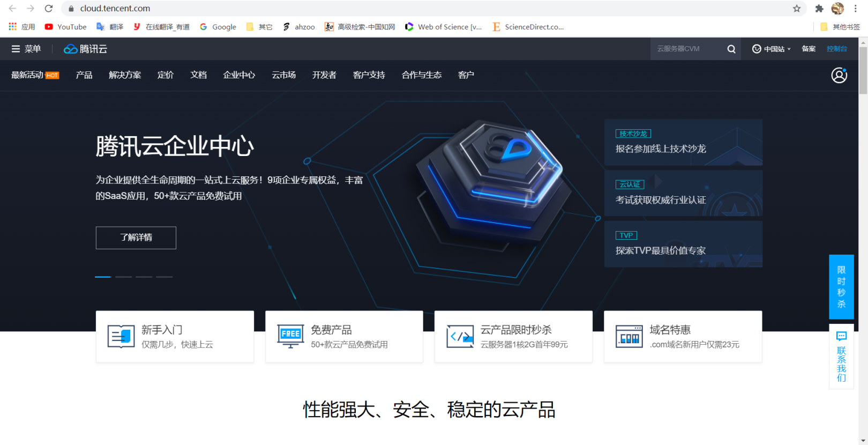Click the search magnifier icon
Image resolution: width=868 pixels, height=445 pixels.
pyautogui.click(x=731, y=49)
